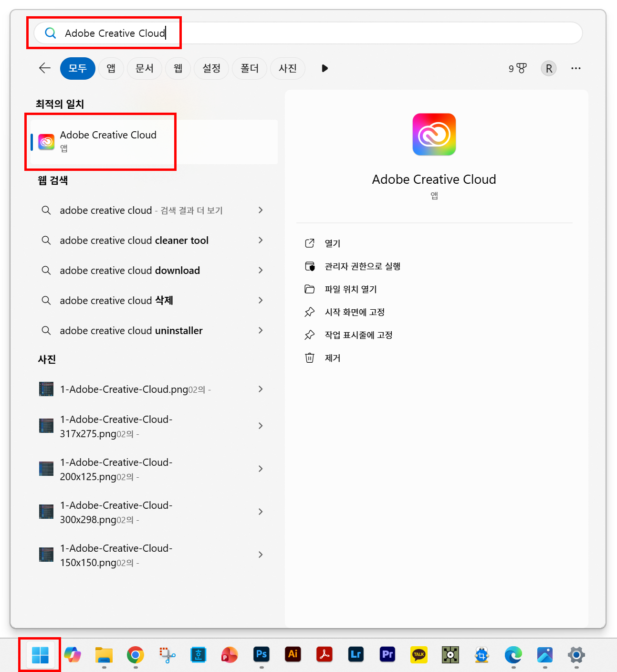Screen dimensions: 617x672
Task: Choose the 사진 filter tab
Action: pos(288,68)
